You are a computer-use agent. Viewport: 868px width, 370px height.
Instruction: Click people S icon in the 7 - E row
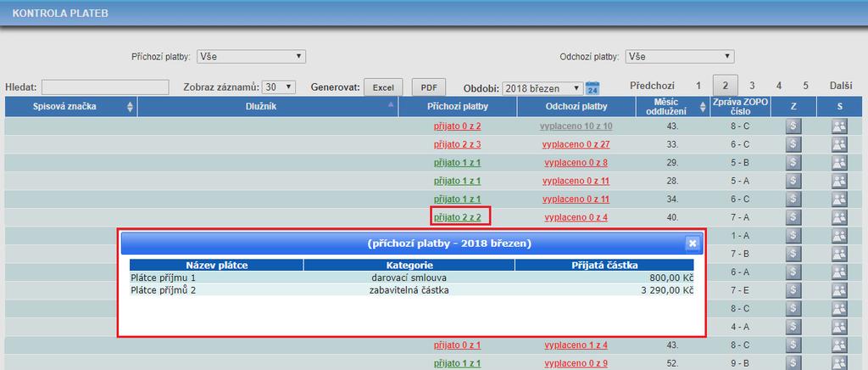click(x=839, y=291)
